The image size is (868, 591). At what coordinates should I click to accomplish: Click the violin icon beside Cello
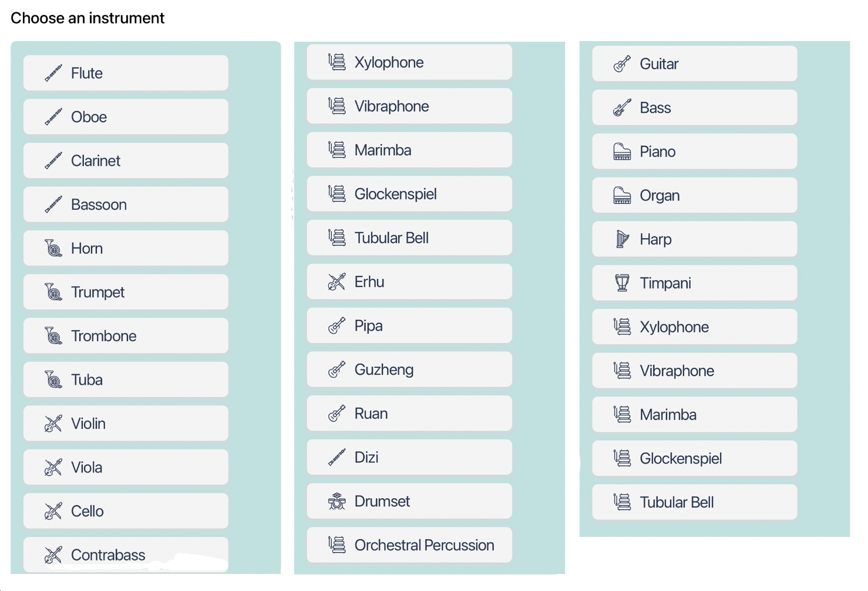point(53,511)
